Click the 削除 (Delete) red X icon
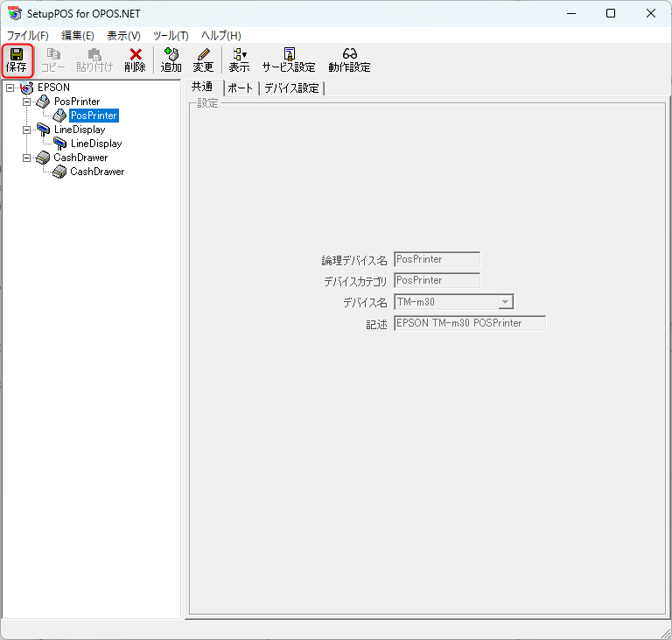The height and width of the screenshot is (640, 672). 135,60
